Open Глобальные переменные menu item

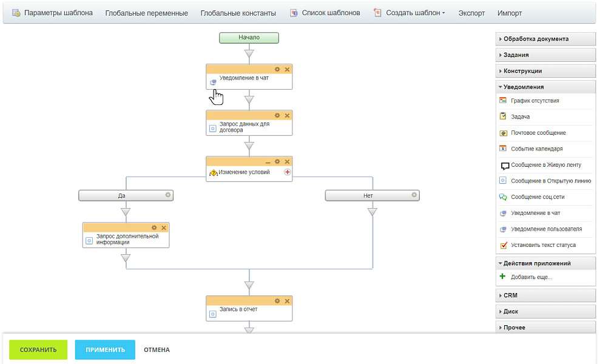[x=146, y=13]
